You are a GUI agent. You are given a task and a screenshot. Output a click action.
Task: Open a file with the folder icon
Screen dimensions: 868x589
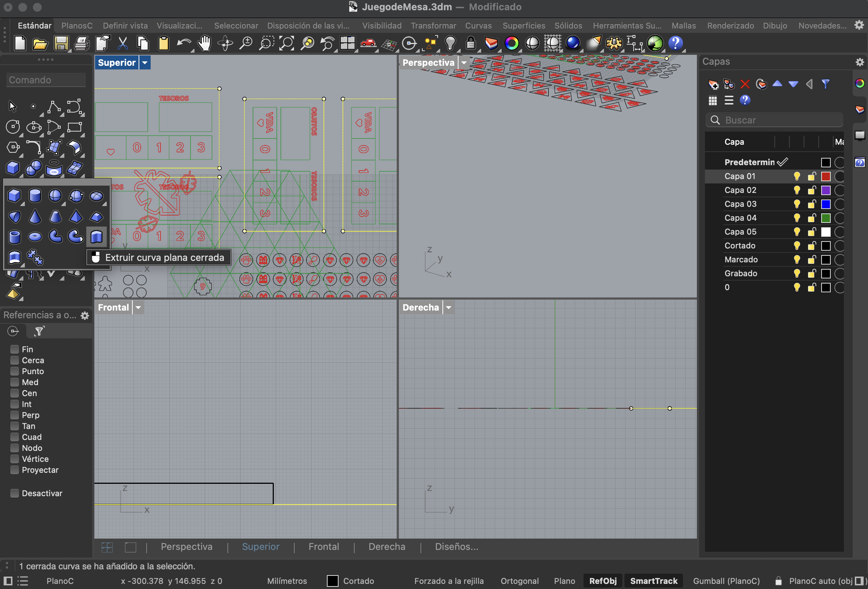coord(40,44)
